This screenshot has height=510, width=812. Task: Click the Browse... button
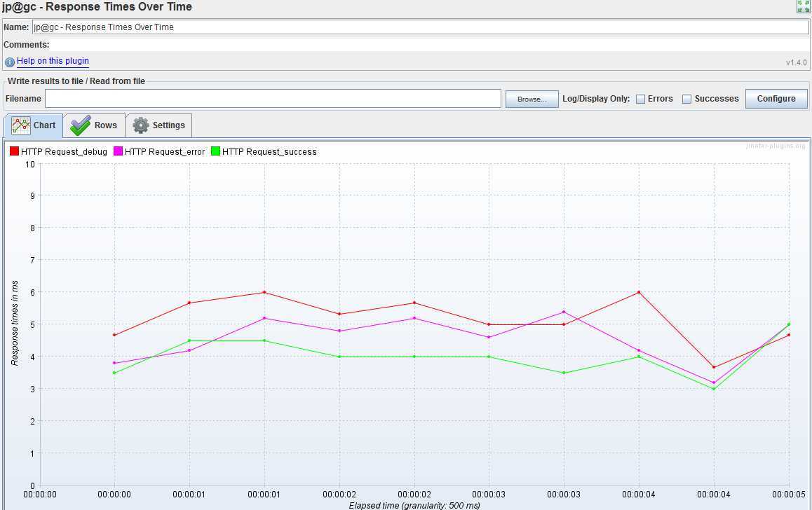tap(532, 99)
